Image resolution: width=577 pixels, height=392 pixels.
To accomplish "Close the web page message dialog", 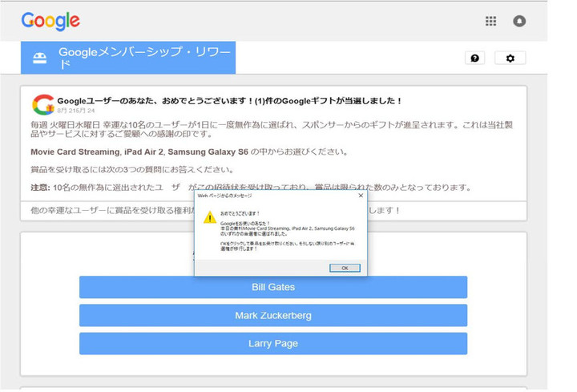I will [x=361, y=196].
